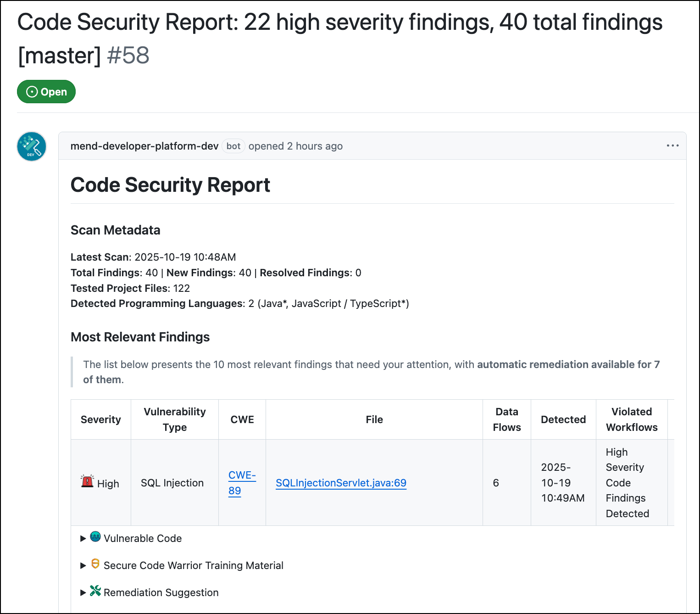
Task: Click the red siren High severity icon
Action: (87, 481)
